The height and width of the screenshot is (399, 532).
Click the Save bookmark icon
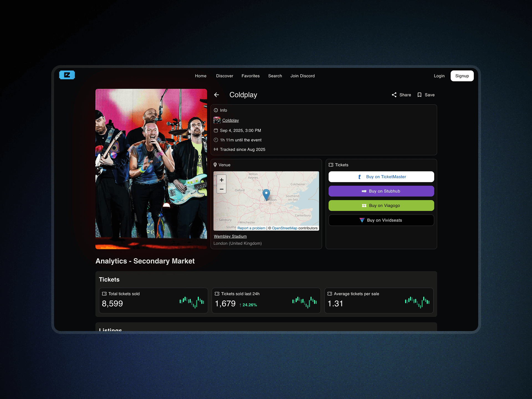tap(420, 95)
